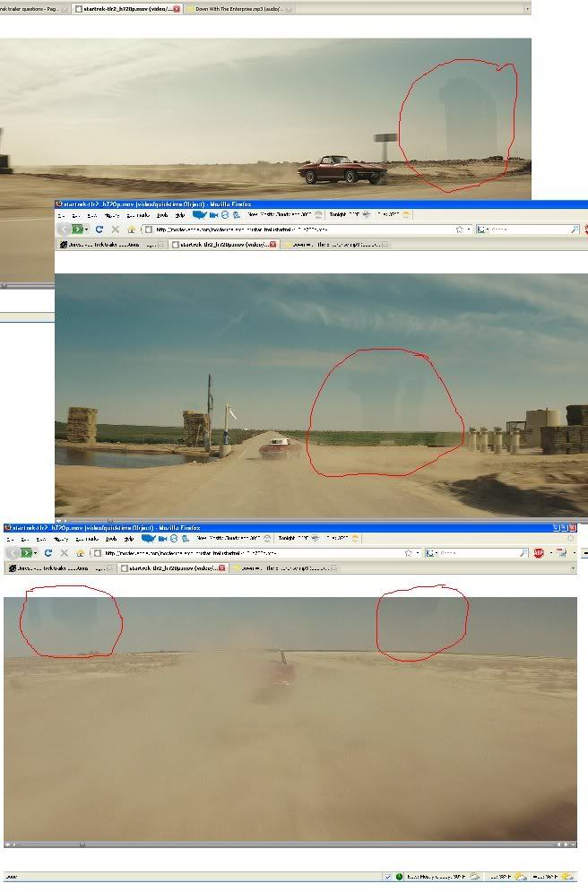Select third tab in middle Firefox window
588x892 pixels.
(x=335, y=244)
